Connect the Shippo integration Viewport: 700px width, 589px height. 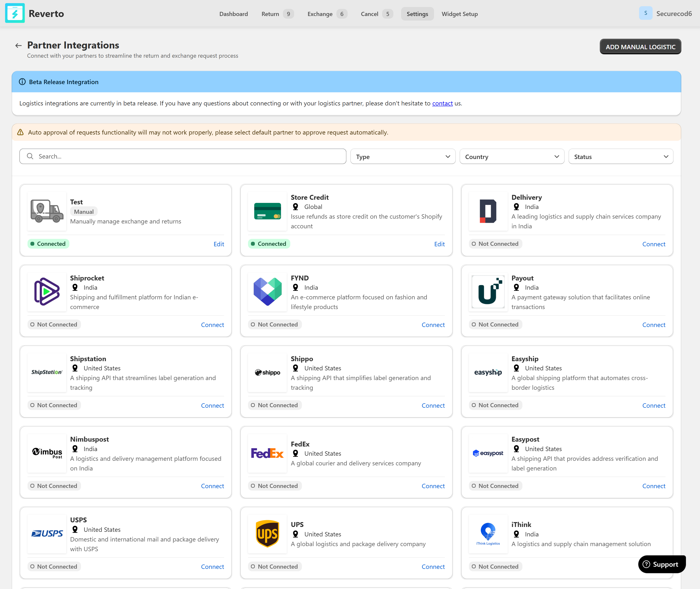[433, 405]
